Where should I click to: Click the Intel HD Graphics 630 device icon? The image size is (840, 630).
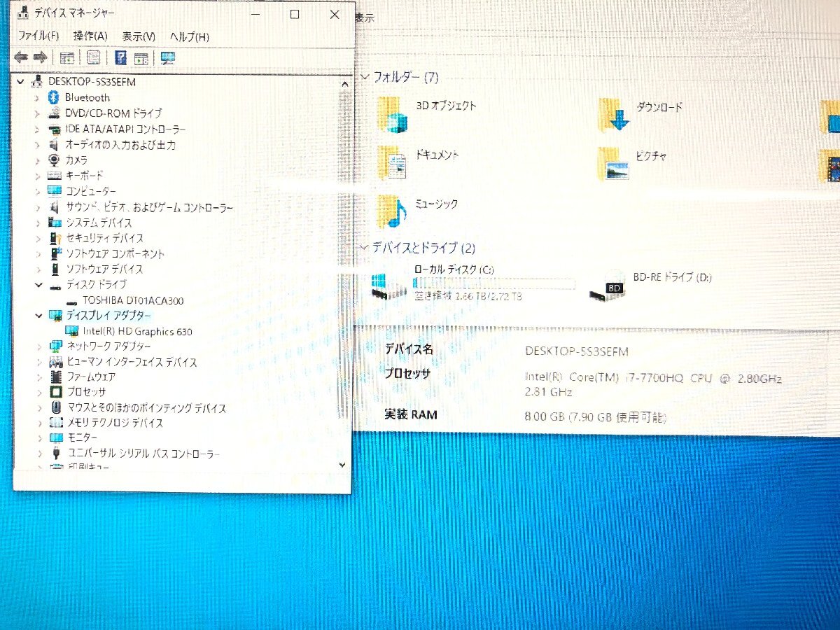pos(72,331)
